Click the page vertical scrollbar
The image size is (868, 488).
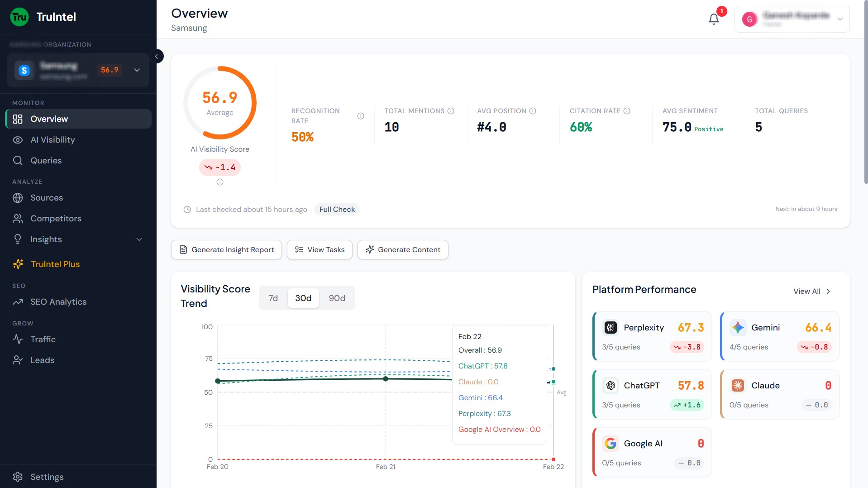(865, 91)
